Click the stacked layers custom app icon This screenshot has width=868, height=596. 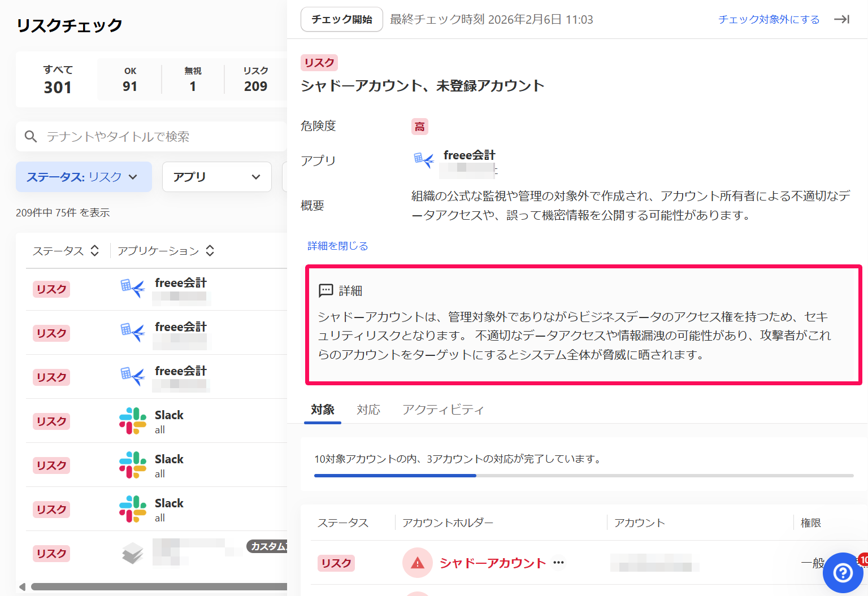click(x=133, y=553)
